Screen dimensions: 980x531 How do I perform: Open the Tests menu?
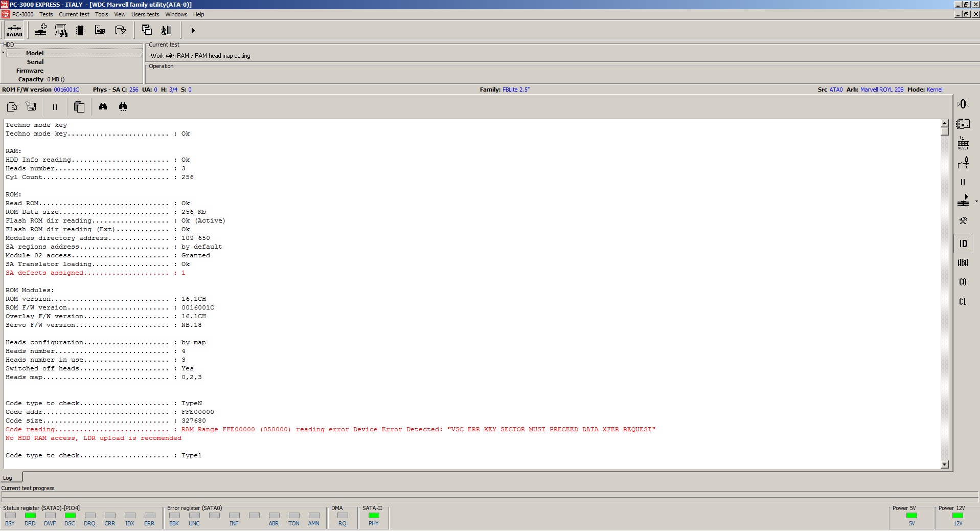coord(46,14)
